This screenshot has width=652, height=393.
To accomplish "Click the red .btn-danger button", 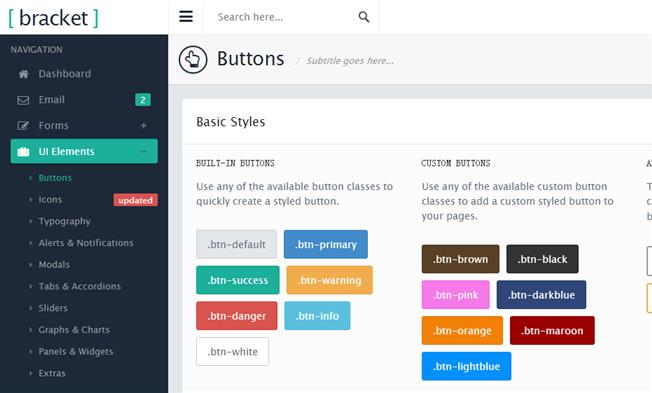I will (237, 316).
